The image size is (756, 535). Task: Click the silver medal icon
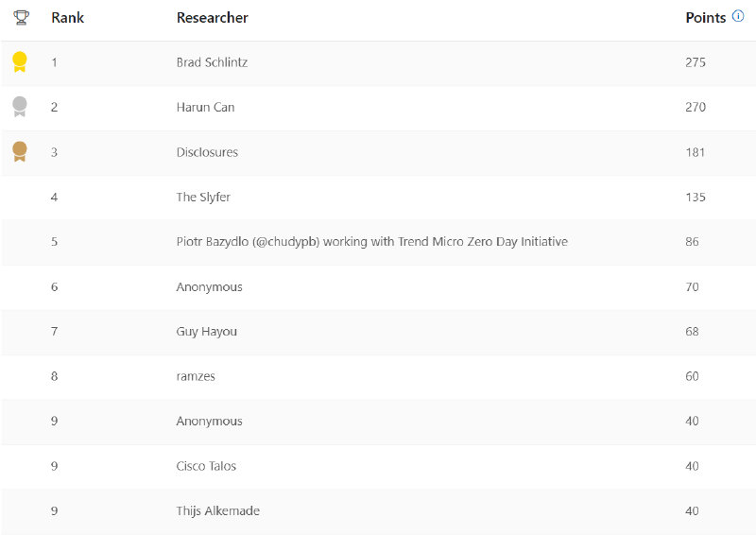20,107
